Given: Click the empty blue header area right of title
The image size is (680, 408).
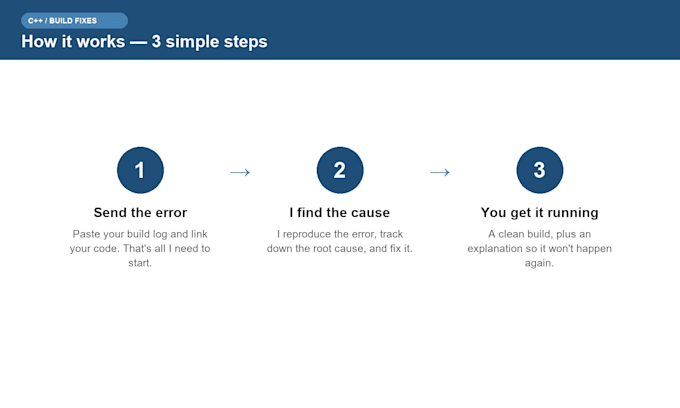Looking at the screenshot, I should (473, 29).
